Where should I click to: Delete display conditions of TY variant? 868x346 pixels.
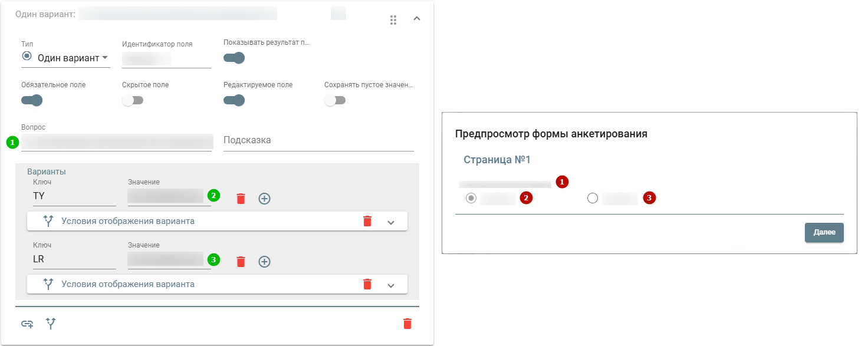click(x=367, y=221)
